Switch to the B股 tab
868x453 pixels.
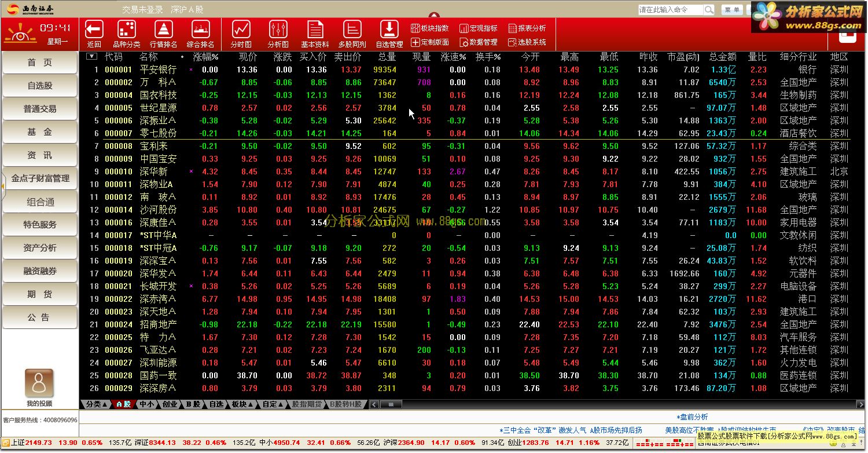[193, 404]
